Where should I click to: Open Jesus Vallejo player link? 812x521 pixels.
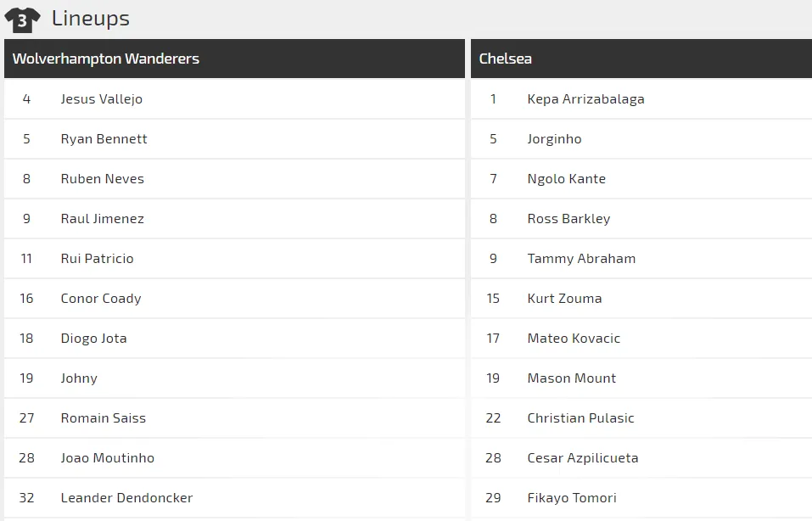click(x=101, y=98)
